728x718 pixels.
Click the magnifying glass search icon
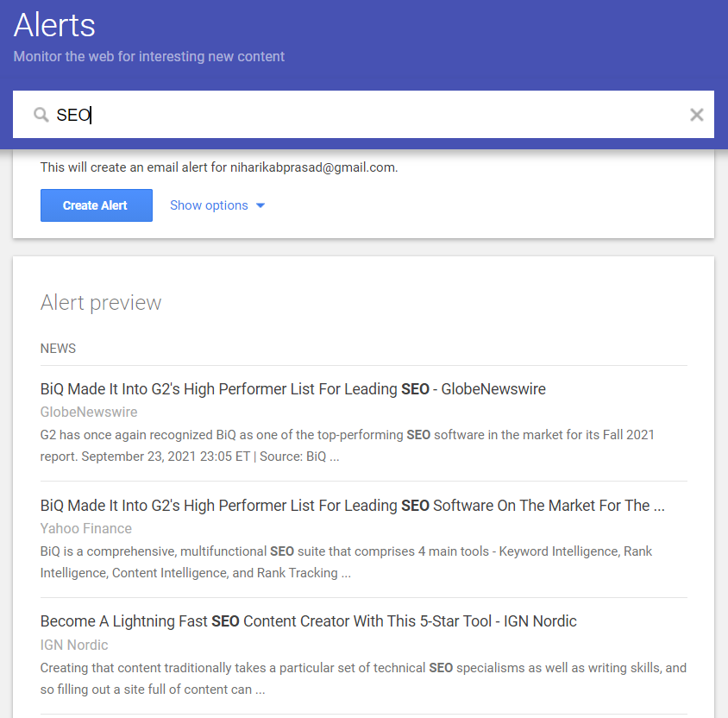click(41, 115)
